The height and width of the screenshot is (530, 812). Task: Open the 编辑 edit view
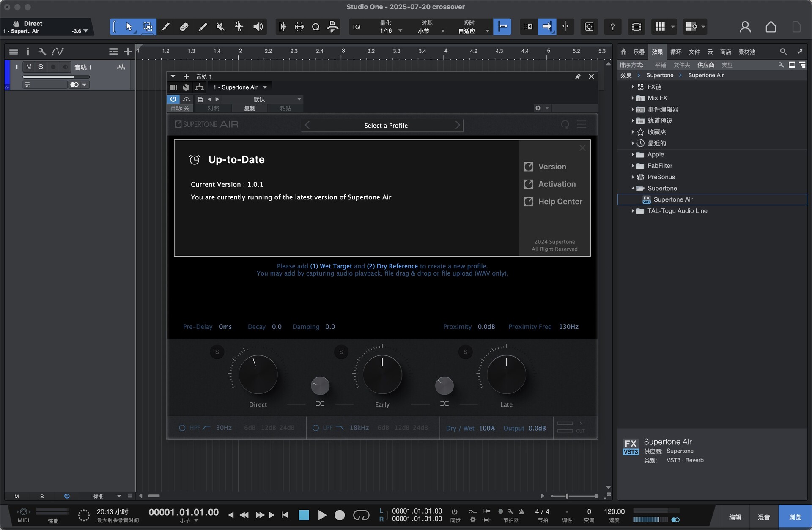(735, 517)
